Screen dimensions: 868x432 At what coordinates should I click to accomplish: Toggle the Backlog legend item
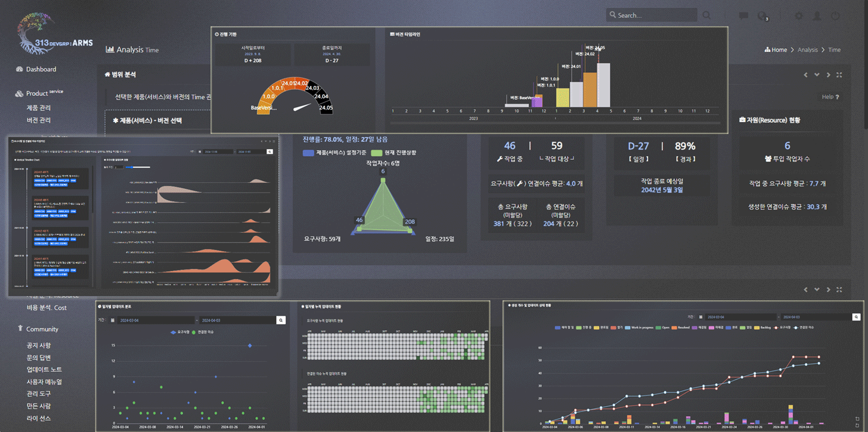pos(763,328)
